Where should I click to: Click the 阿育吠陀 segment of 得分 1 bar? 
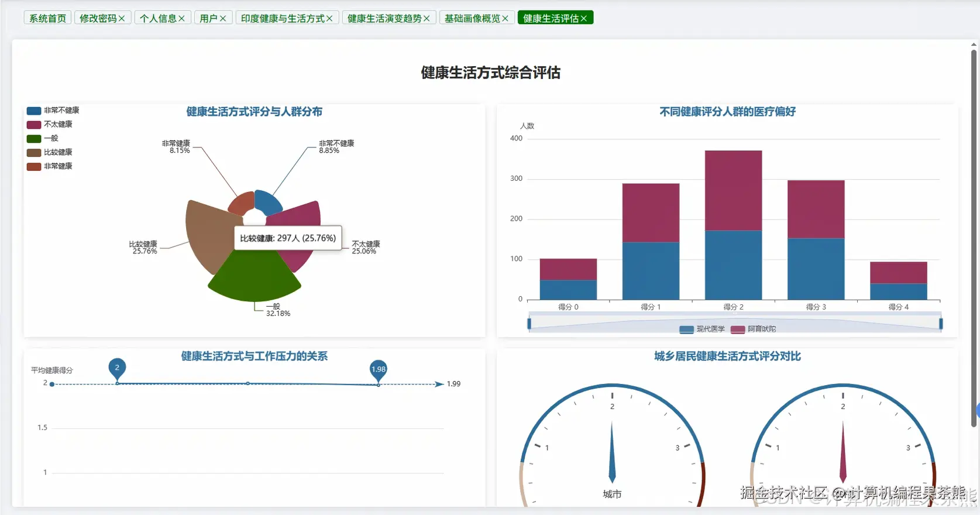pyautogui.click(x=651, y=213)
